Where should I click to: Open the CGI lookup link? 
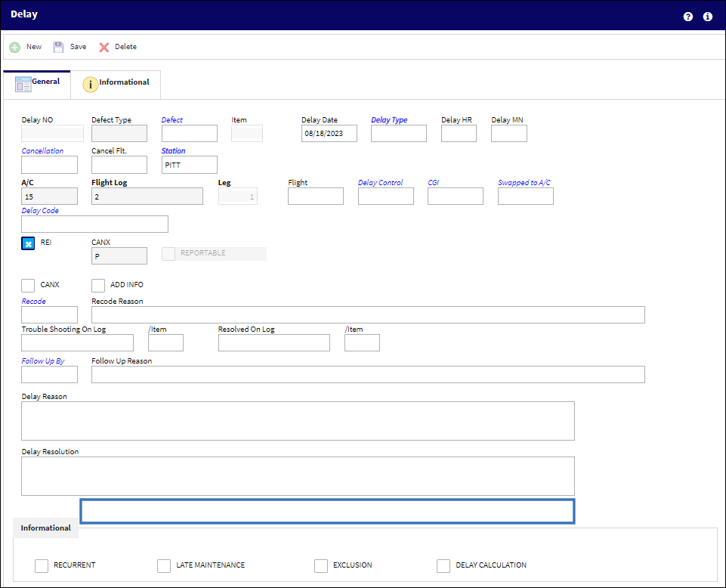434,183
